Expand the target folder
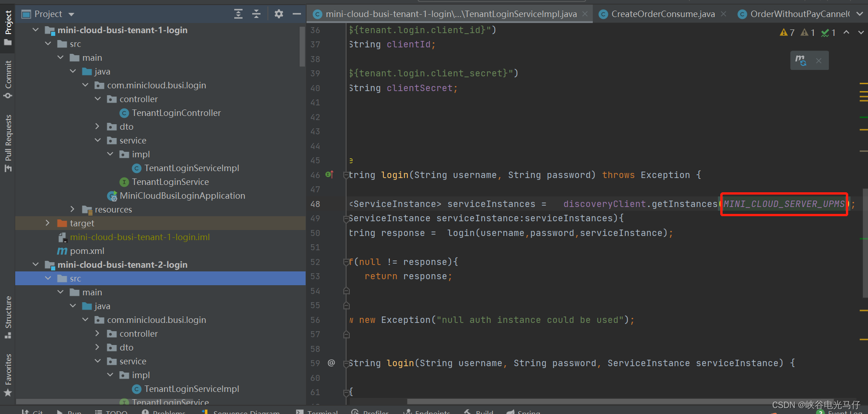This screenshot has height=414, width=868. [48, 223]
